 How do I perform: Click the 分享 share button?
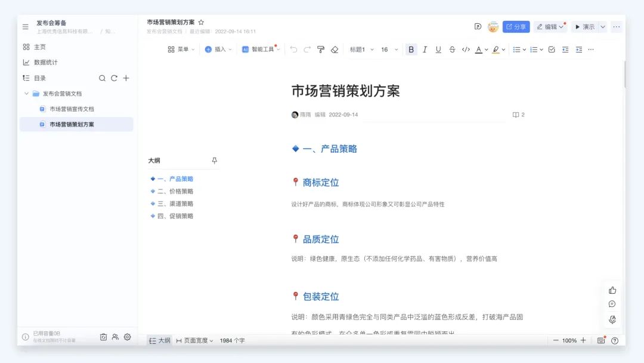[x=516, y=27]
